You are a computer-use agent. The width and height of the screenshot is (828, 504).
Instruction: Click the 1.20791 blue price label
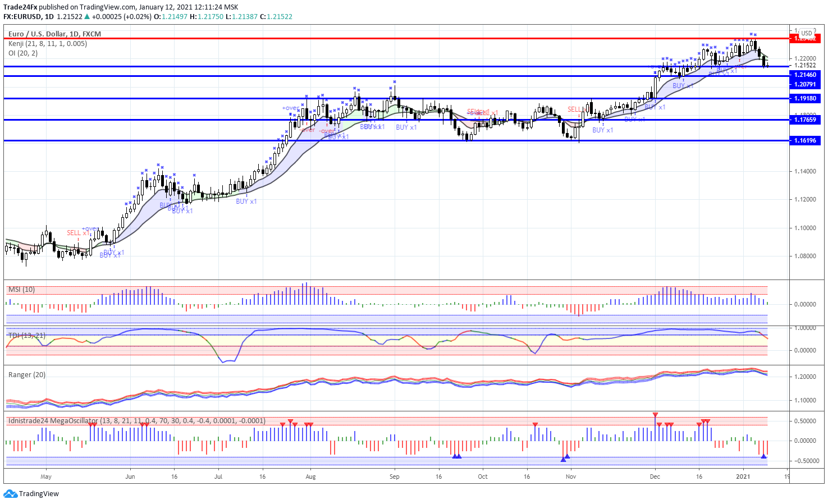coord(805,85)
